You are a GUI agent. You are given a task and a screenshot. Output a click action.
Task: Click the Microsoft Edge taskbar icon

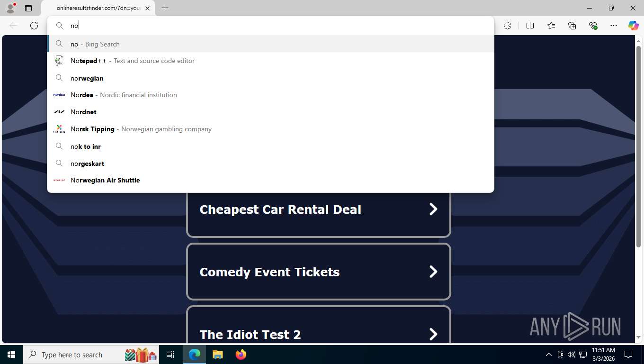pyautogui.click(x=195, y=355)
